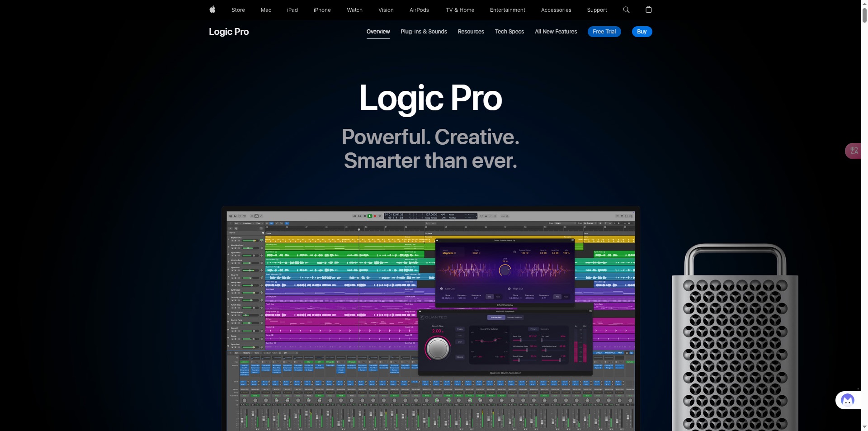Open the TV & Home menu item
868x431 pixels.
[460, 10]
